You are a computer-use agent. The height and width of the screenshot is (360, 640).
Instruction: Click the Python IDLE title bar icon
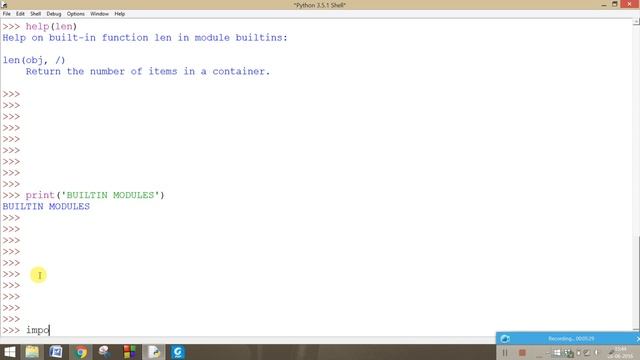coord(4,5)
